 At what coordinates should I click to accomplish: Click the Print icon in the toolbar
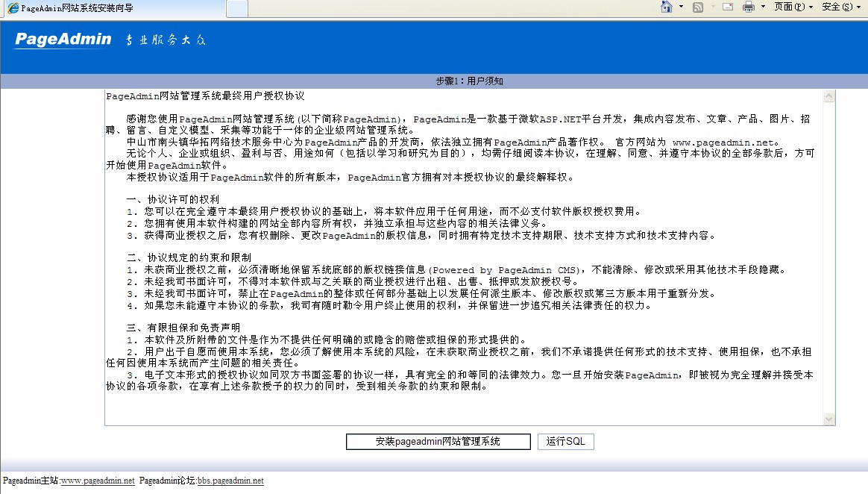[x=748, y=7]
